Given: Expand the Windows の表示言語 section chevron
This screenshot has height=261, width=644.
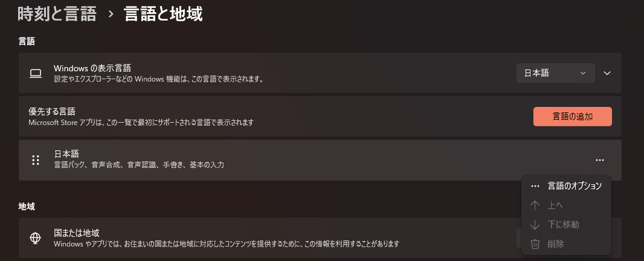Looking at the screenshot, I should coord(608,73).
